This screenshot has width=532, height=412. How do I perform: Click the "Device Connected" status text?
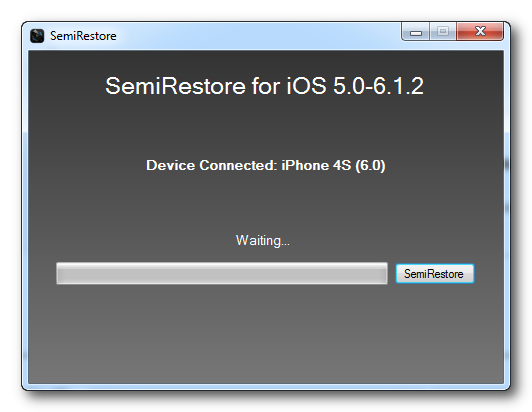point(212,165)
